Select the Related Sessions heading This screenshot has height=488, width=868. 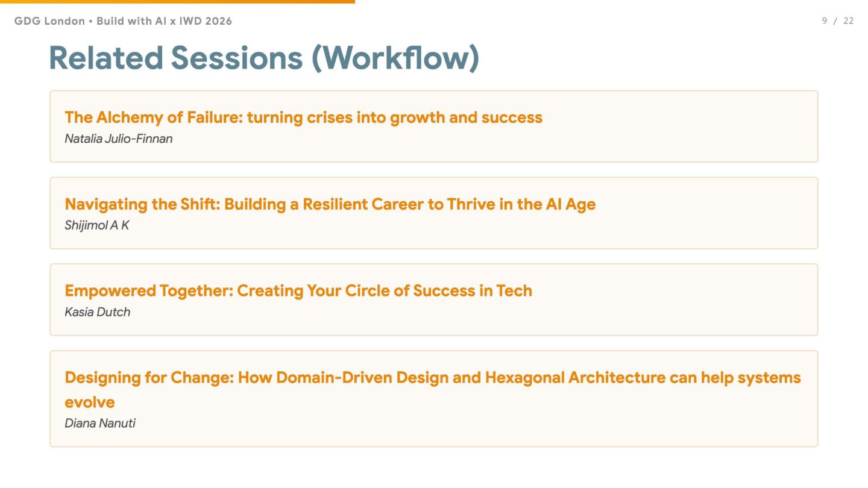[176, 58]
